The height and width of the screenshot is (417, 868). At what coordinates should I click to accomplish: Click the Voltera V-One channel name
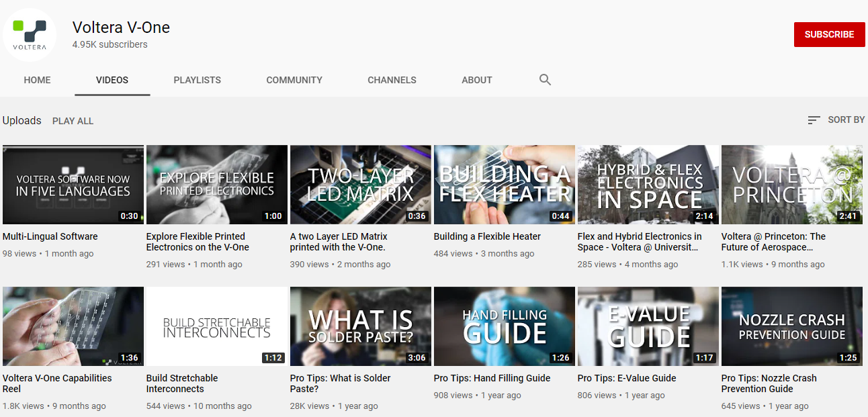coord(121,28)
